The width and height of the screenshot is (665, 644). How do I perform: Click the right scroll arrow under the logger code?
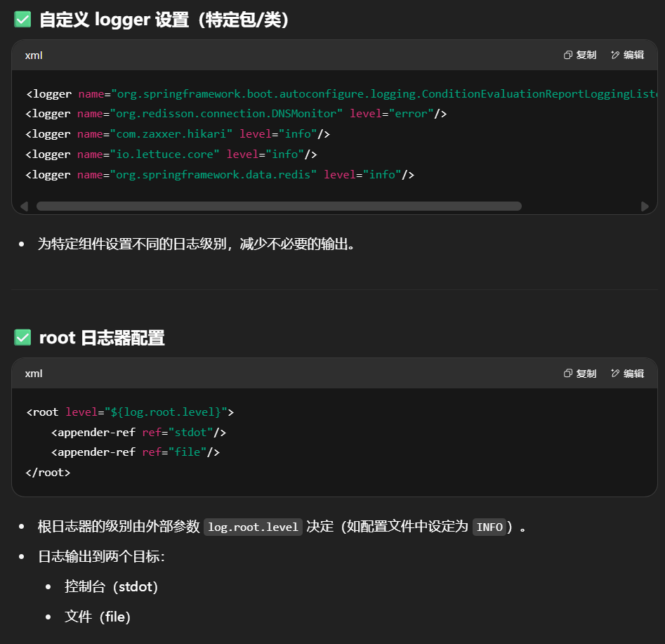click(x=645, y=206)
